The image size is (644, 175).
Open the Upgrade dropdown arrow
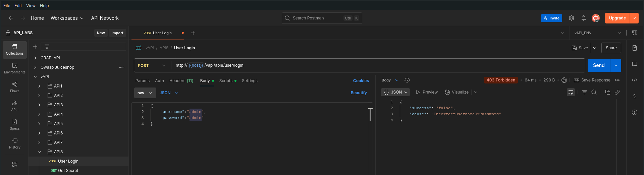click(634, 18)
